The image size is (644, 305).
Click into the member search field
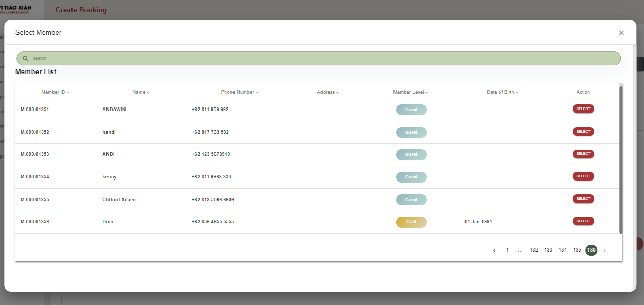[x=319, y=59]
